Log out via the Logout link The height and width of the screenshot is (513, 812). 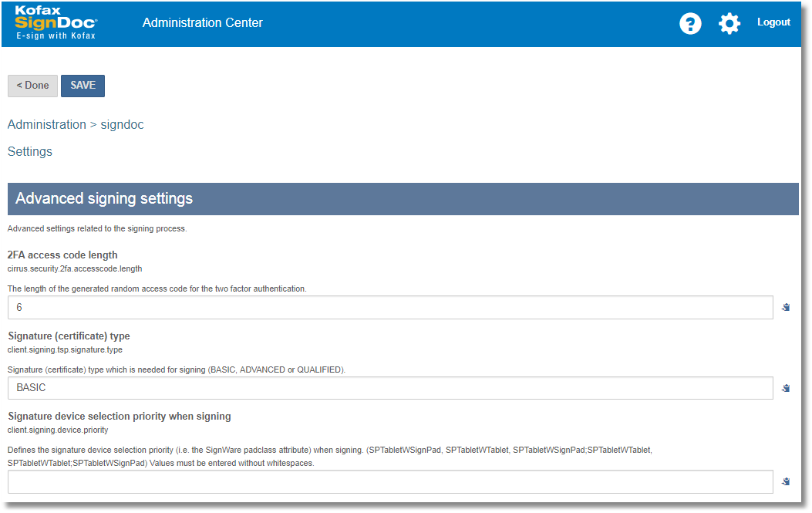point(773,22)
